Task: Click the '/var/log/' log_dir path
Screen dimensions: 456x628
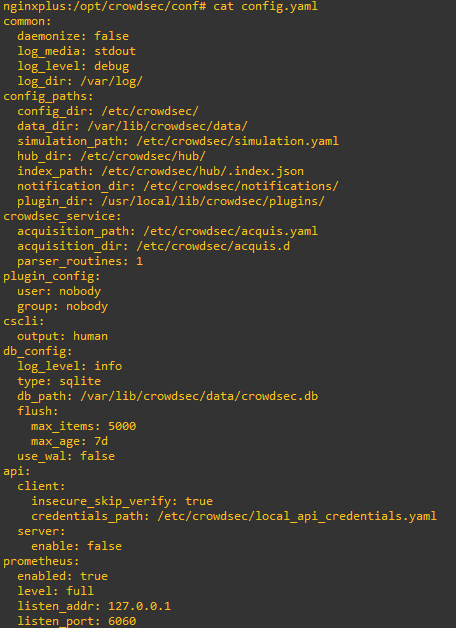Action: tap(111, 81)
